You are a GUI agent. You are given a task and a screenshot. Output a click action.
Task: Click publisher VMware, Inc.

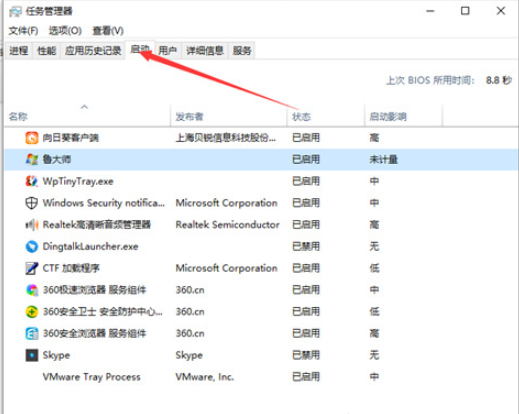point(205,377)
